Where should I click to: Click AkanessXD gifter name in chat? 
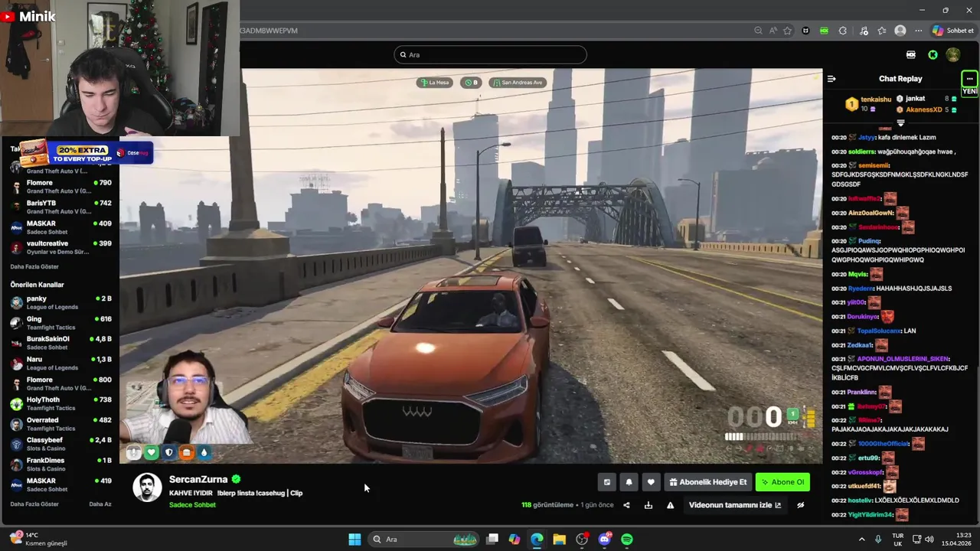point(924,109)
